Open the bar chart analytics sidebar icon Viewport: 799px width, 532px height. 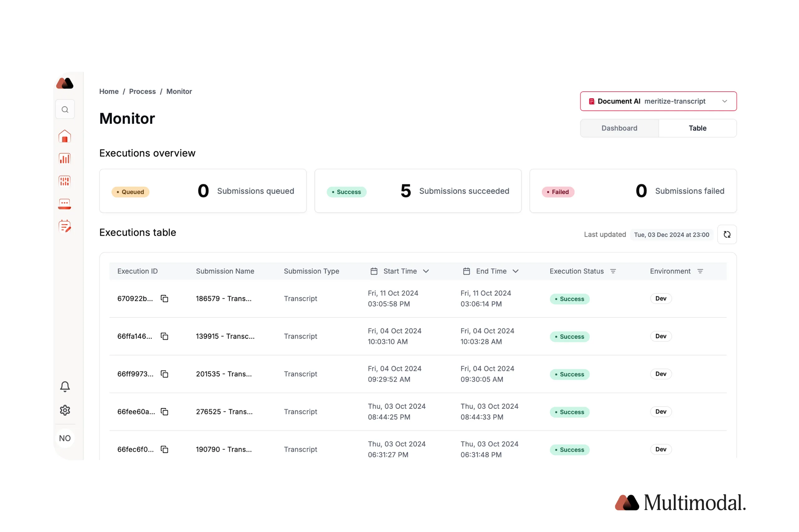pyautogui.click(x=65, y=158)
